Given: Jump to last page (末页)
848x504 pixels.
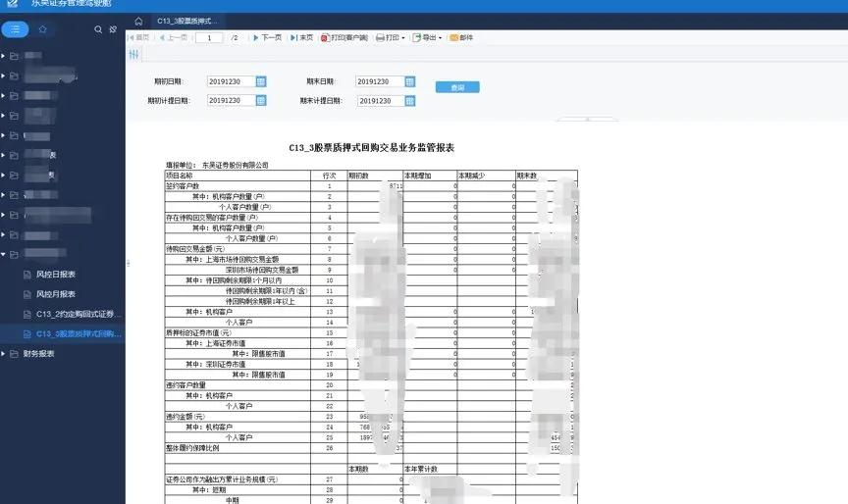Looking at the screenshot, I should click(x=301, y=38).
